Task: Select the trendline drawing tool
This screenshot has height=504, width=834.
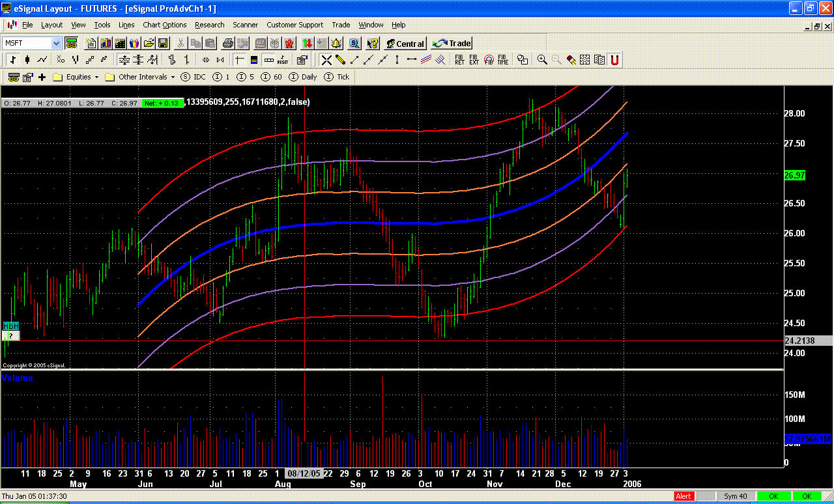Action: coord(354,59)
